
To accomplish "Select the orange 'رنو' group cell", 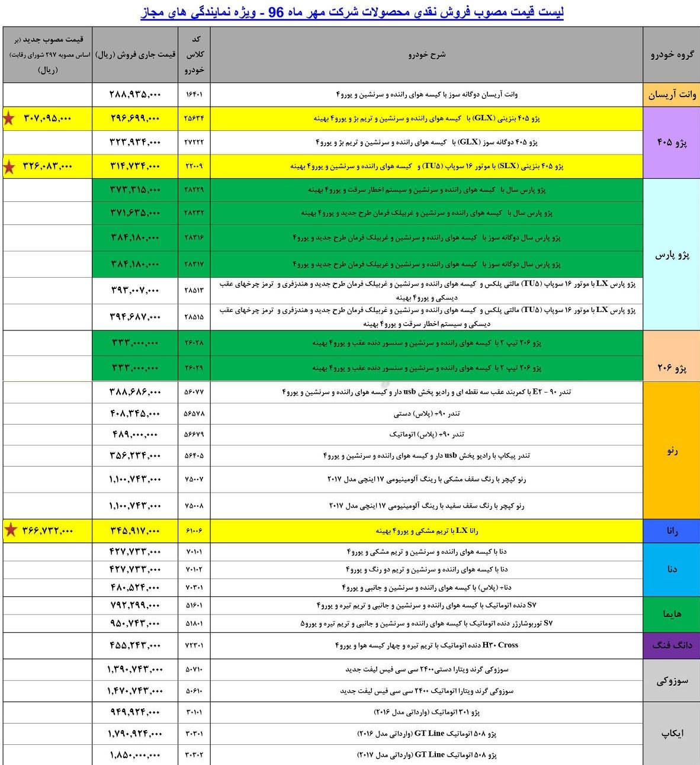I will (672, 451).
